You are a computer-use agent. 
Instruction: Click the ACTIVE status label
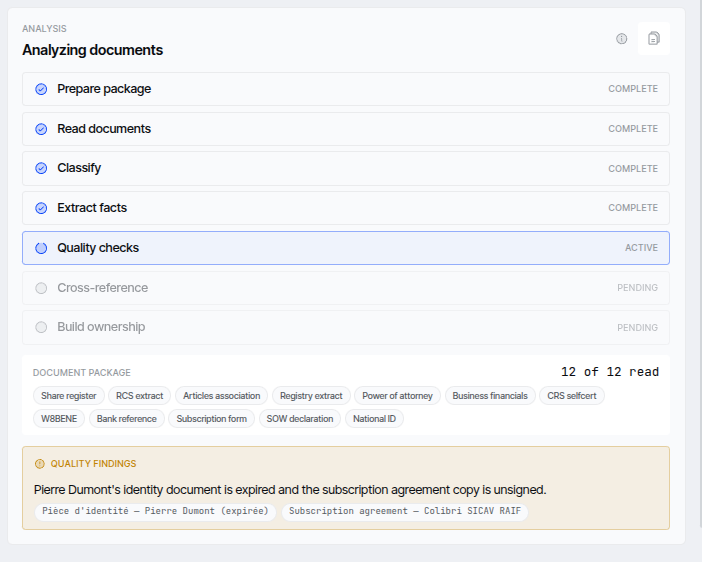641,248
